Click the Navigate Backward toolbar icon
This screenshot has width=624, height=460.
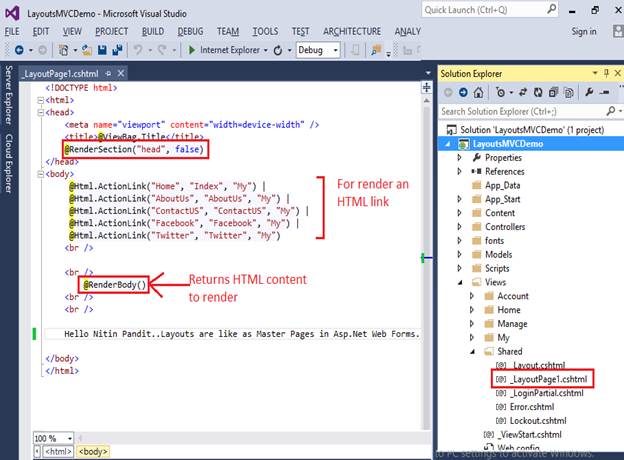(19, 50)
